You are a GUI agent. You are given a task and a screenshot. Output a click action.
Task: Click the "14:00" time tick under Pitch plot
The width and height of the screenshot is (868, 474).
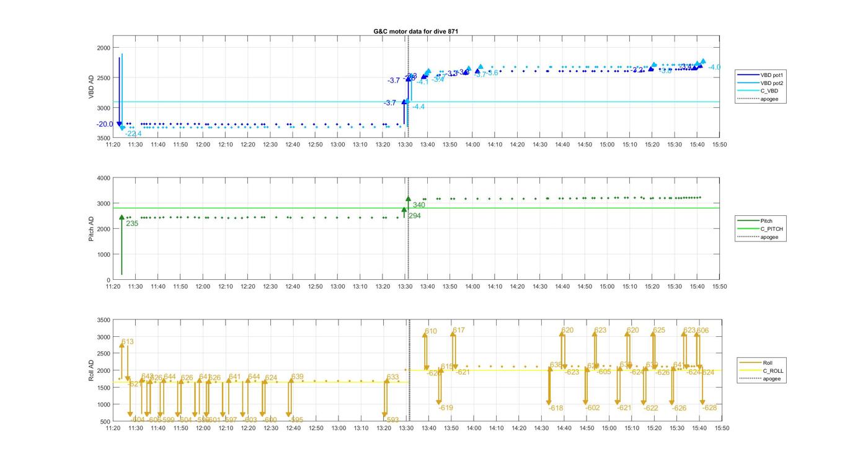click(x=472, y=287)
